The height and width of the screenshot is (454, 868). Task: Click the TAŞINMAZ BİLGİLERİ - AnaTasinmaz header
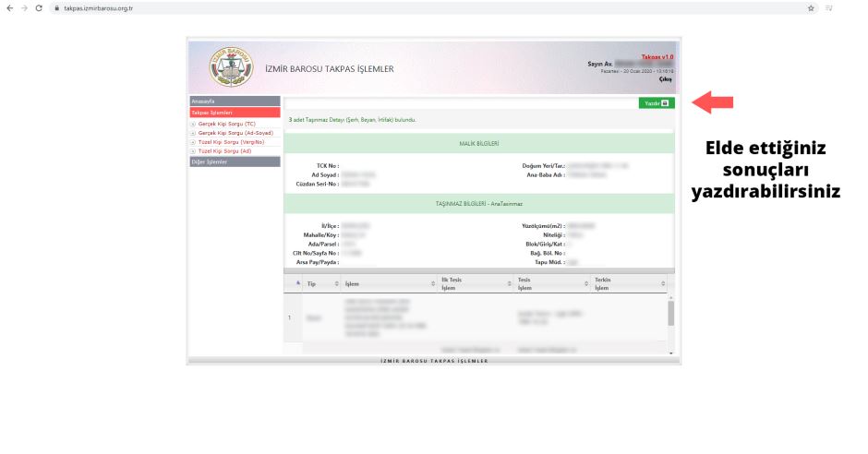coord(479,204)
